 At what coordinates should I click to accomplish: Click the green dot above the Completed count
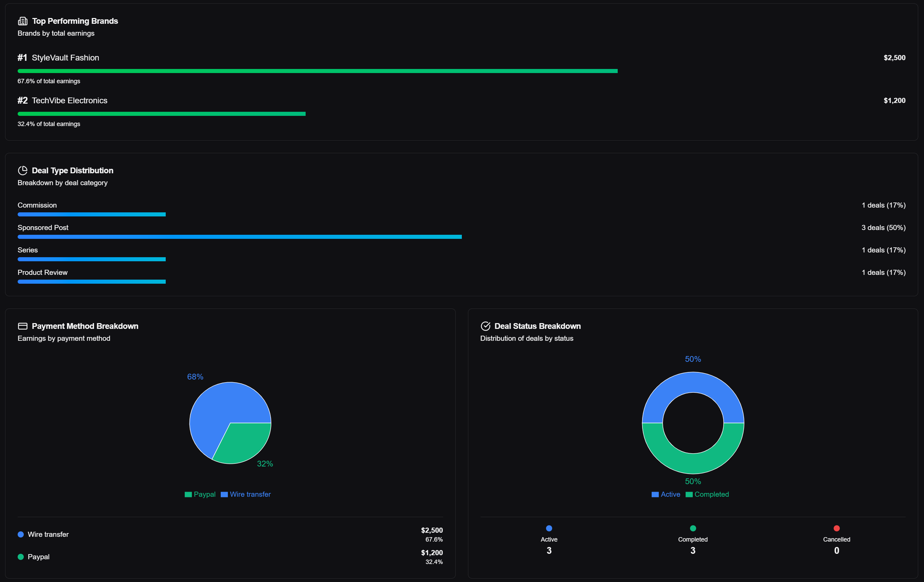[x=693, y=528]
